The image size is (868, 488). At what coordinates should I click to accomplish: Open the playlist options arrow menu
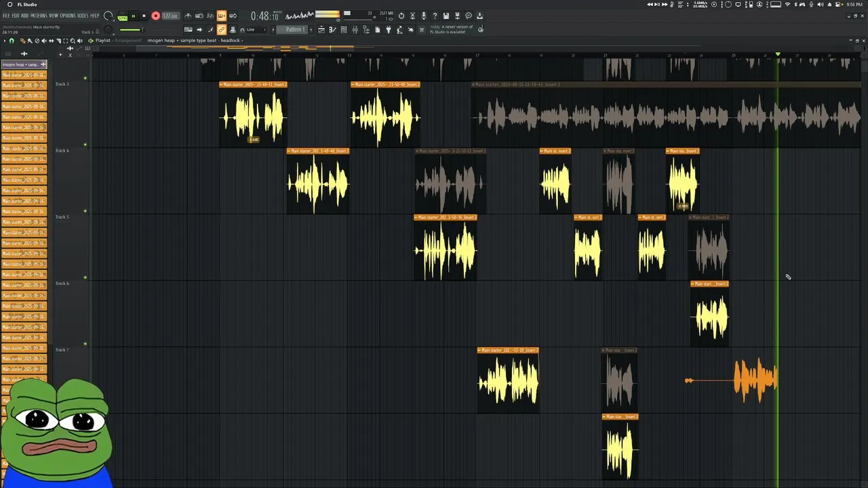[5, 41]
